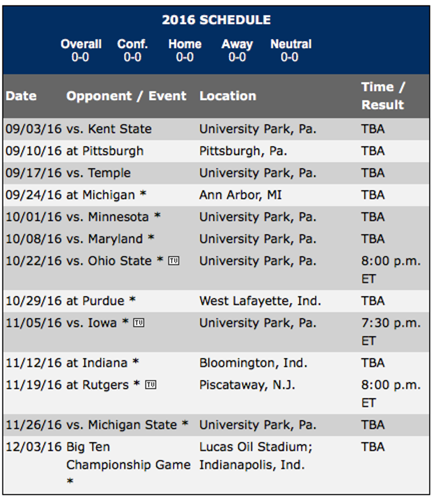This screenshot has height=504, width=438.
Task: Click the Lucas Oil Stadium location text
Action: (x=255, y=447)
